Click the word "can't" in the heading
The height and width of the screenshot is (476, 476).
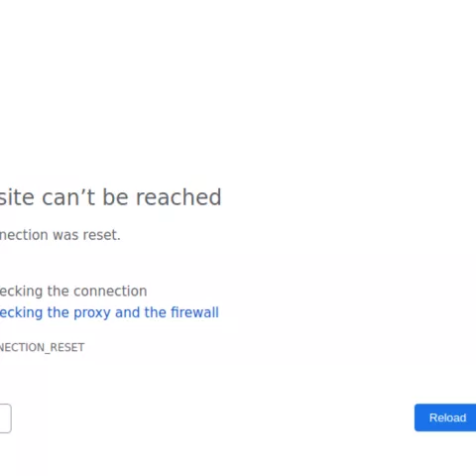click(x=68, y=197)
